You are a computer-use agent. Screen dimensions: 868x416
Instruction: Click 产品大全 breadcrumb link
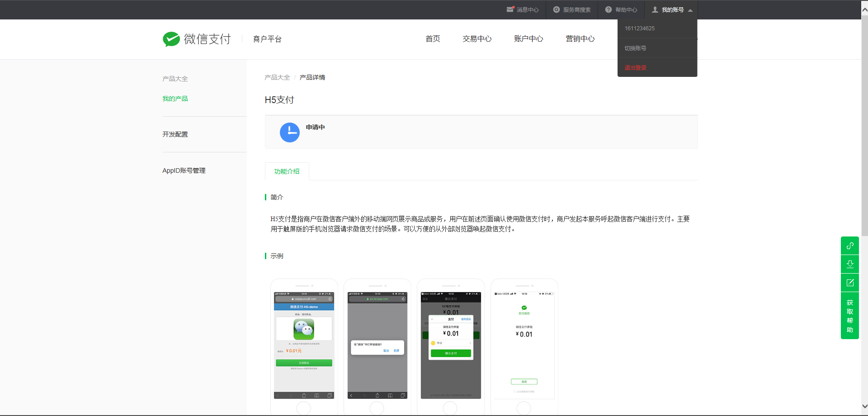coord(277,77)
